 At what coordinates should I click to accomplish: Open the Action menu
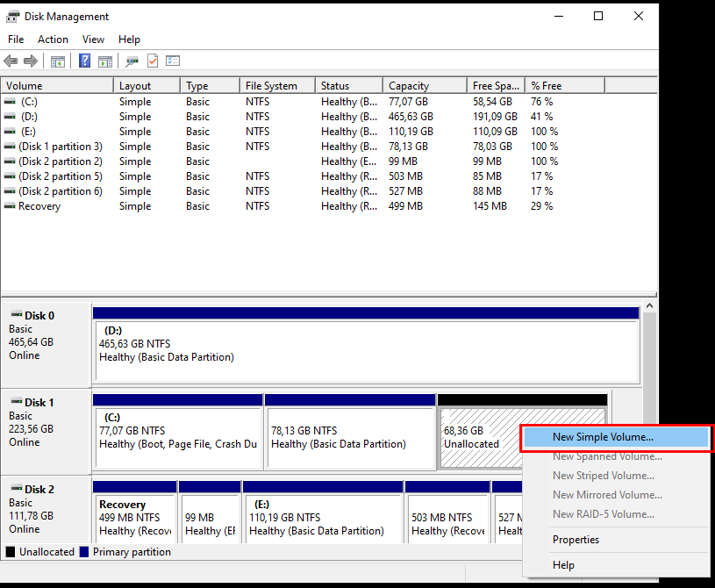[53, 39]
